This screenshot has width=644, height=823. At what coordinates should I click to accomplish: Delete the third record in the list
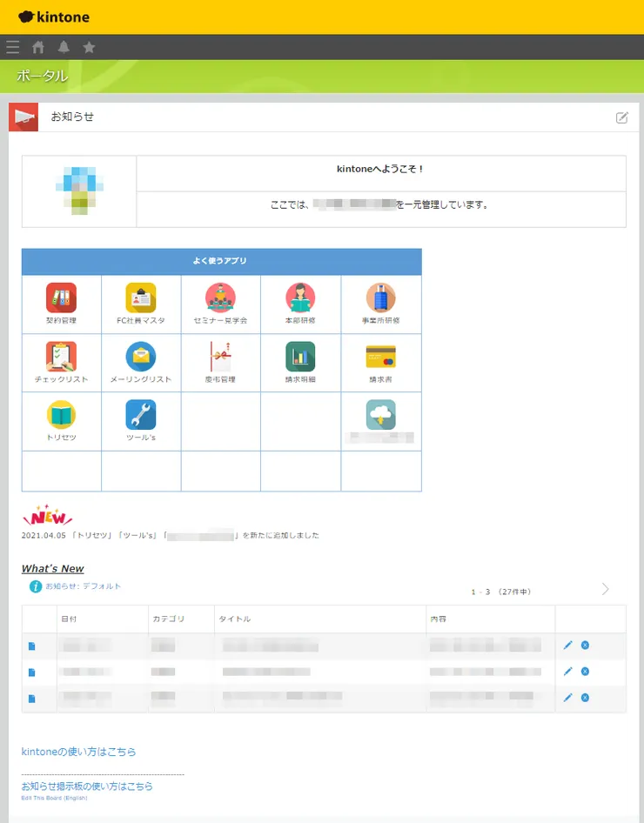click(x=585, y=698)
